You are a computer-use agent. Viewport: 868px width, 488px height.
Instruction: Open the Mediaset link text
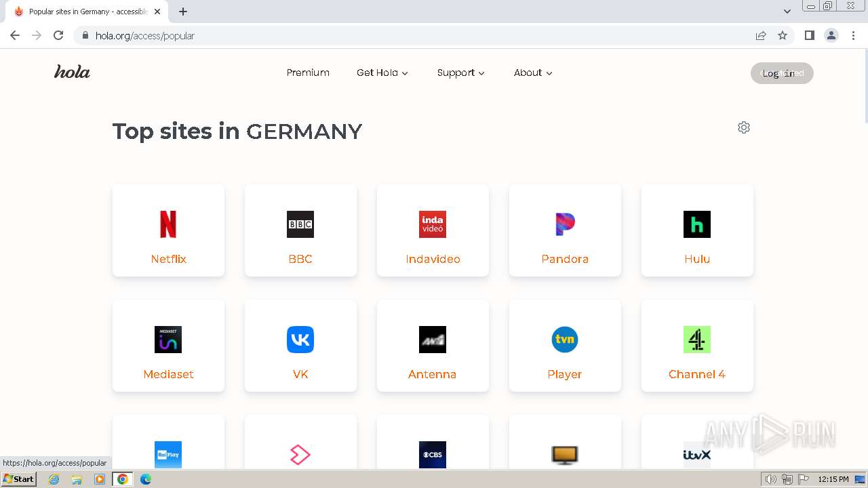(x=168, y=374)
